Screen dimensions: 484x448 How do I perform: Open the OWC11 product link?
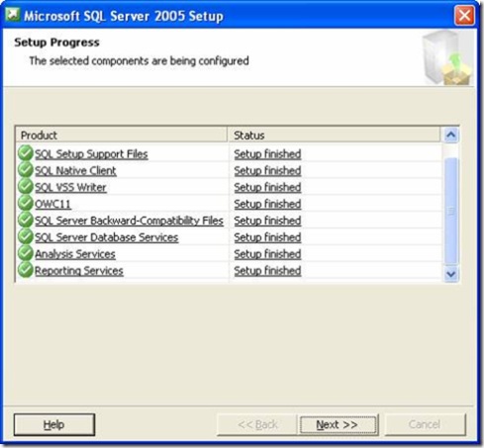click(52, 204)
